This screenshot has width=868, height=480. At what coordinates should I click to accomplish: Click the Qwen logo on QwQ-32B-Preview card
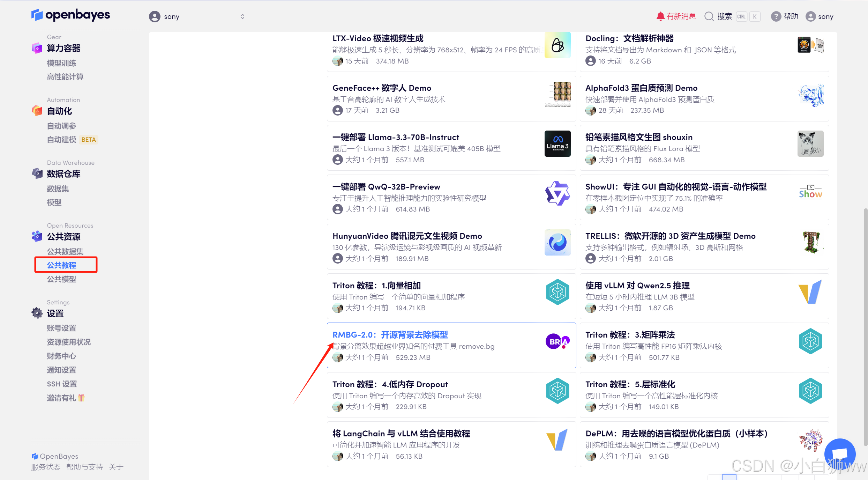pos(557,193)
